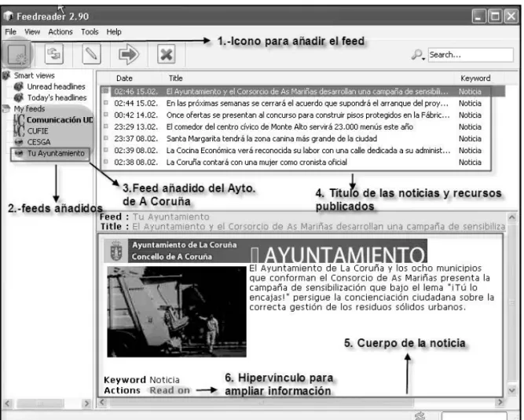Image resolution: width=524 pixels, height=420 pixels.
Task: Open the Help menu
Action: [114, 31]
